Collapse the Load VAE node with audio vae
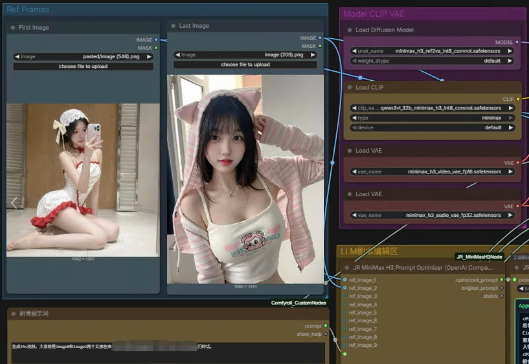 click(350, 194)
